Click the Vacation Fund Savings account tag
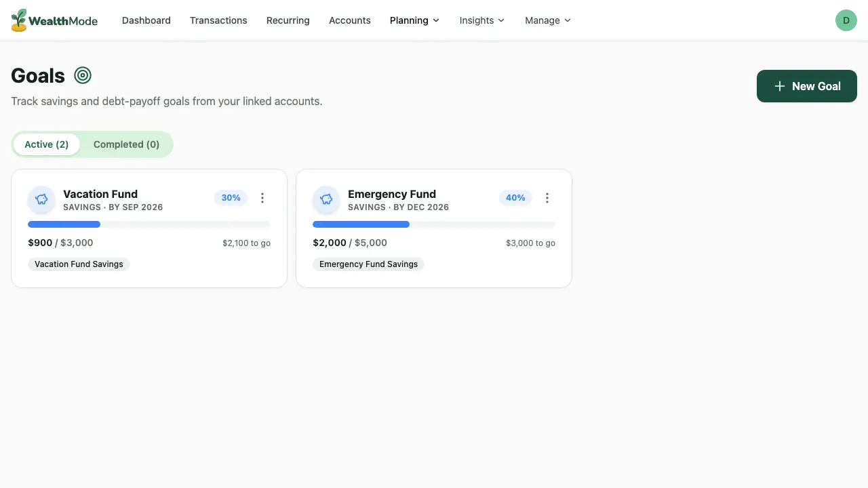 point(79,264)
